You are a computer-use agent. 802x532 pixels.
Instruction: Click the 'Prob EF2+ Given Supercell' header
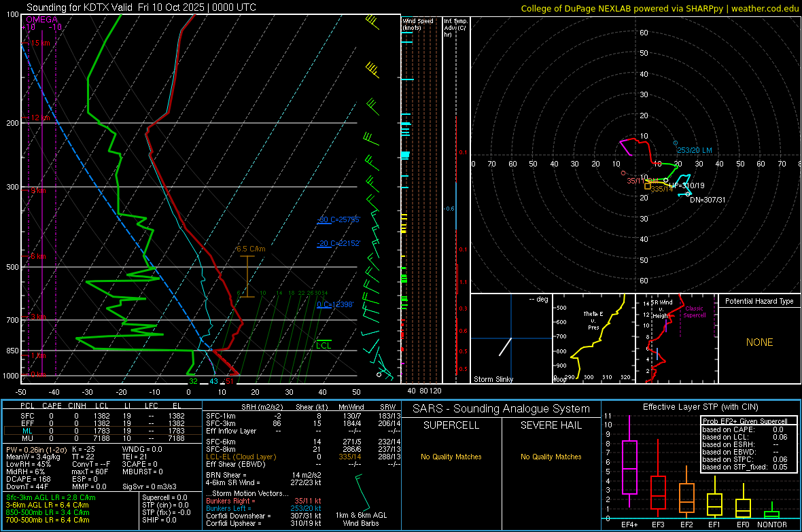[745, 421]
